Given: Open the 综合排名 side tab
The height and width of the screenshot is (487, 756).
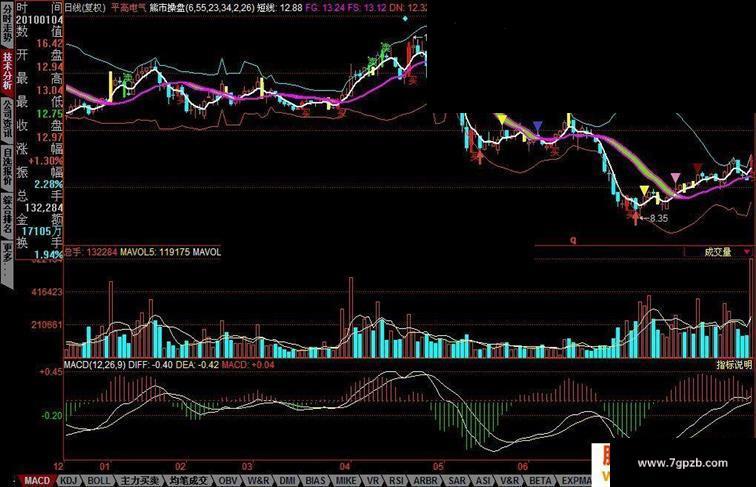Looking at the screenshot, I should pyautogui.click(x=7, y=215).
